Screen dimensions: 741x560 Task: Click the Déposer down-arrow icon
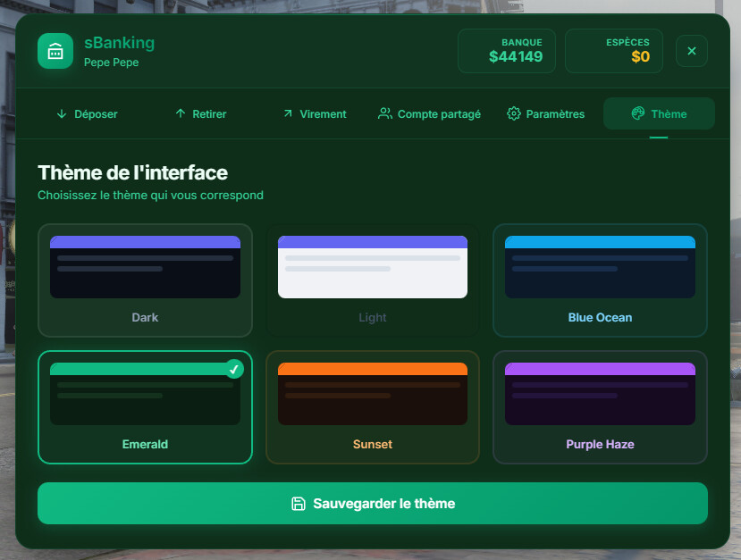click(62, 113)
